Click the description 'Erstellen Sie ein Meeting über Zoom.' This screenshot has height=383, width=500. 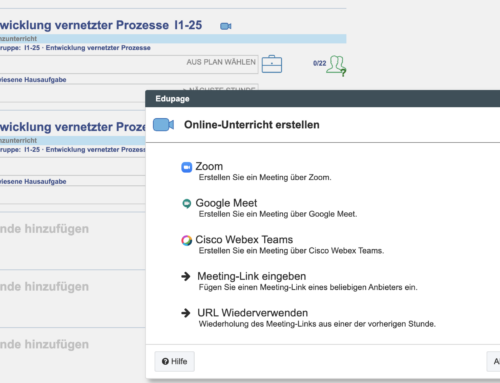click(265, 178)
